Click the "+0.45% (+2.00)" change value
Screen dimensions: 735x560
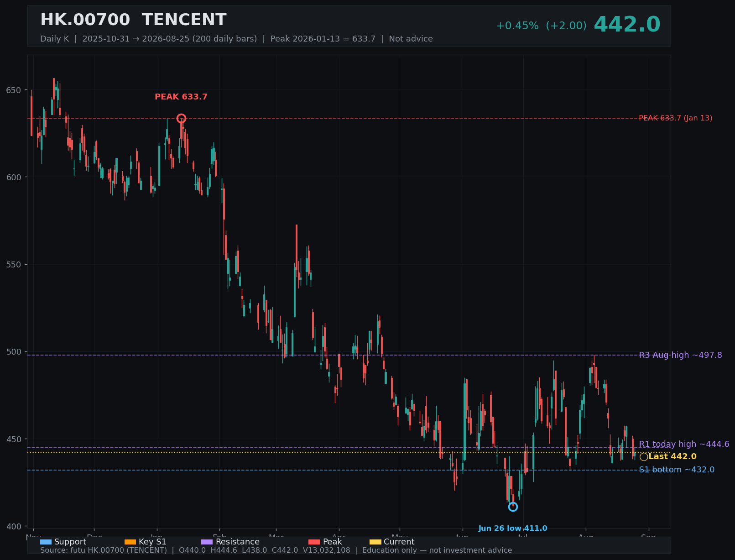click(541, 26)
